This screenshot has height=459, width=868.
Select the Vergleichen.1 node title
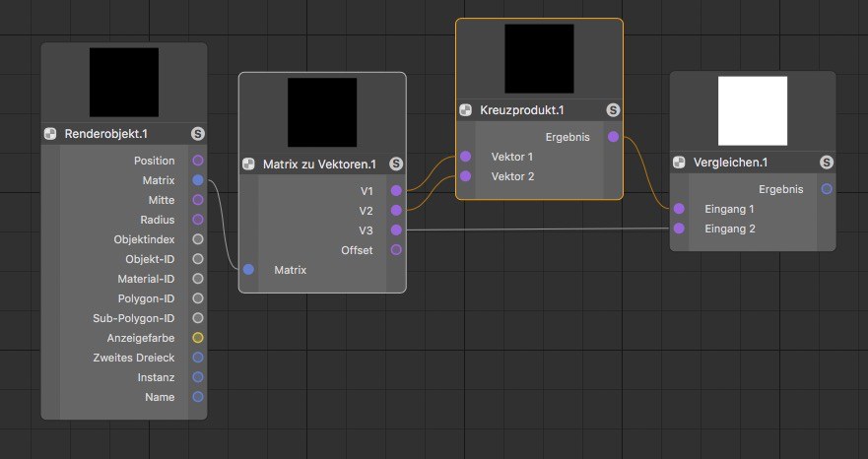click(731, 163)
